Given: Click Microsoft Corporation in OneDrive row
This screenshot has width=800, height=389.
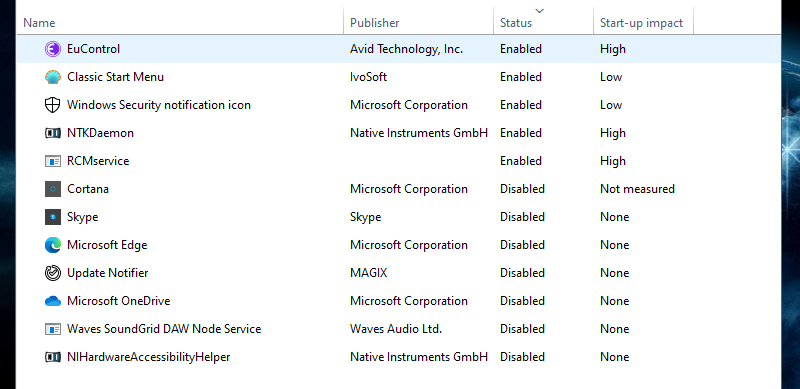Looking at the screenshot, I should tap(409, 301).
